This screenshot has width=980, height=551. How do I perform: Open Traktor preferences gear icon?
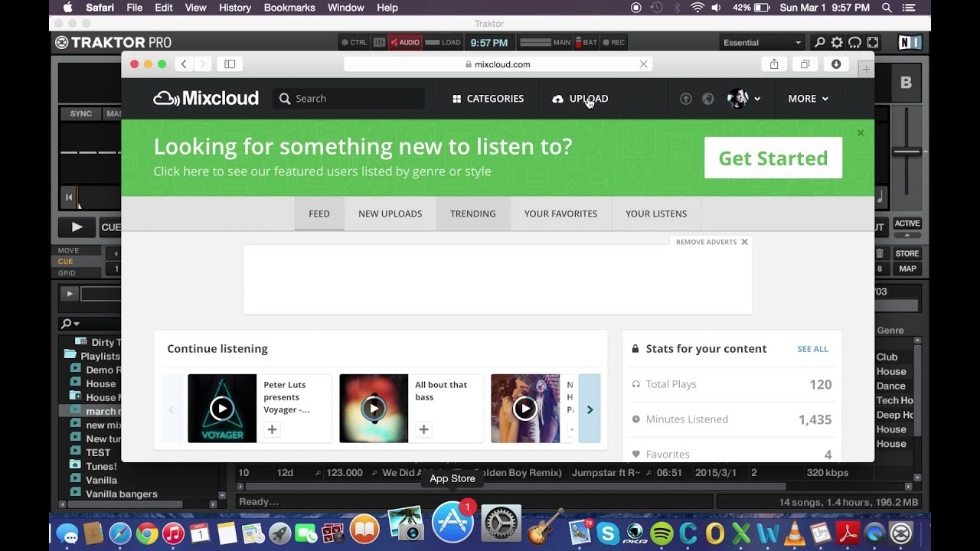(837, 43)
